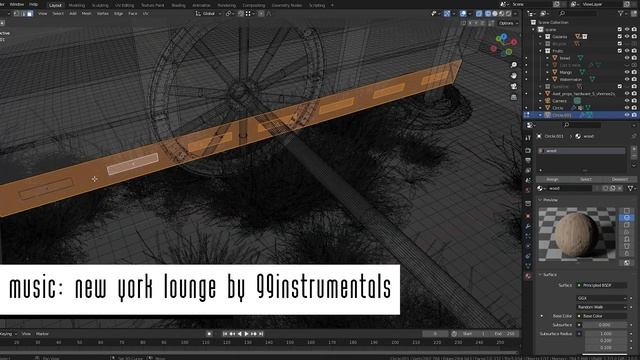Screen dimensions: 640x360
Task: Toggle snapping magnet icon
Action: click(x=241, y=13)
